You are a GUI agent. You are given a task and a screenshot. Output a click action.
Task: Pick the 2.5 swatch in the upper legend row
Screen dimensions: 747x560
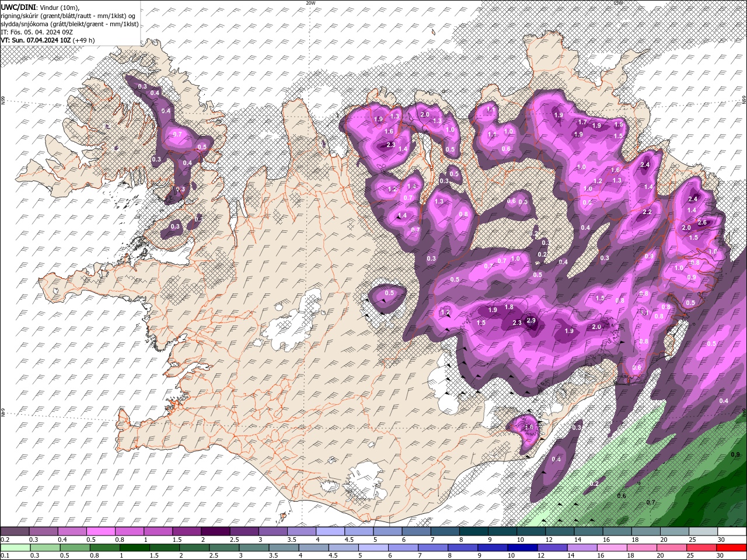point(244,531)
